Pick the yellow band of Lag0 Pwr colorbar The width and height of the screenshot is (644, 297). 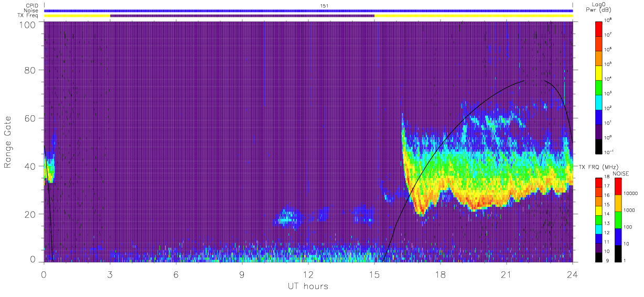pyautogui.click(x=599, y=72)
